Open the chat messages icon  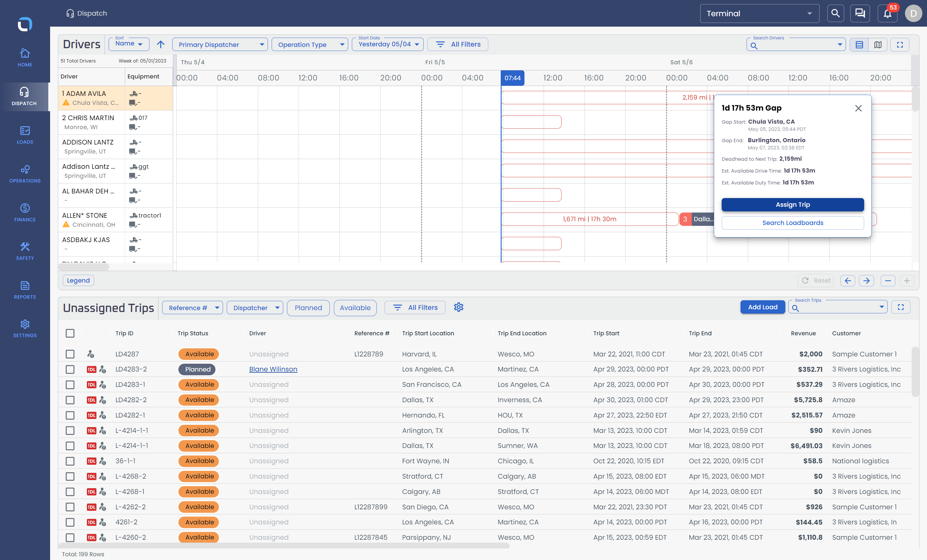coord(860,14)
